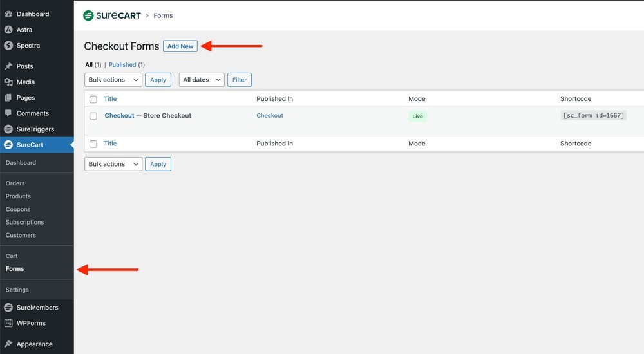Select the Forms submenu item
Viewport: 644px width, 354px height.
pos(15,268)
